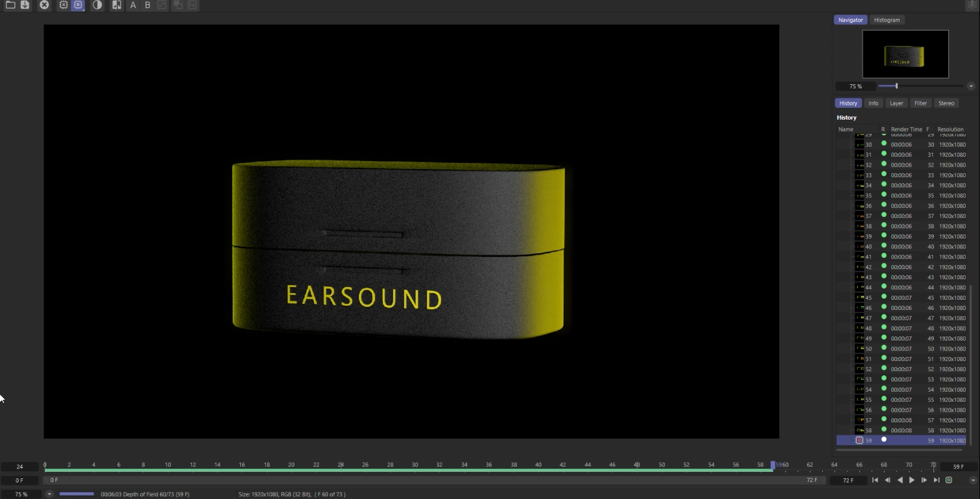Click the Navigator preview thumbnail
Image resolution: width=980 pixels, height=499 pixels.
pos(905,54)
